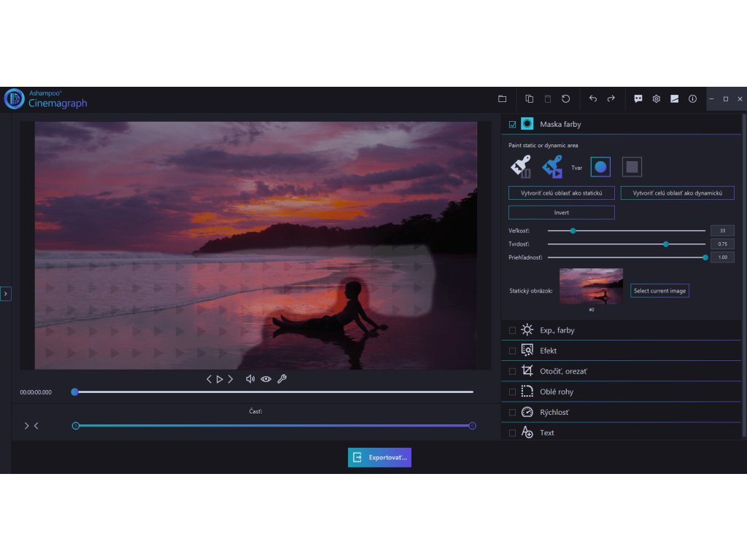Choose the square brush shape

(x=632, y=167)
